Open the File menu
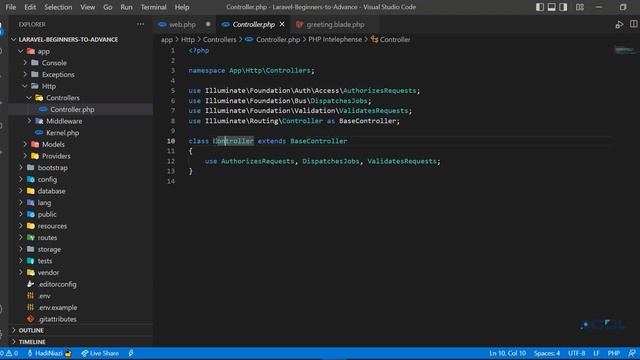This screenshot has width=640, height=360. click(11, 7)
